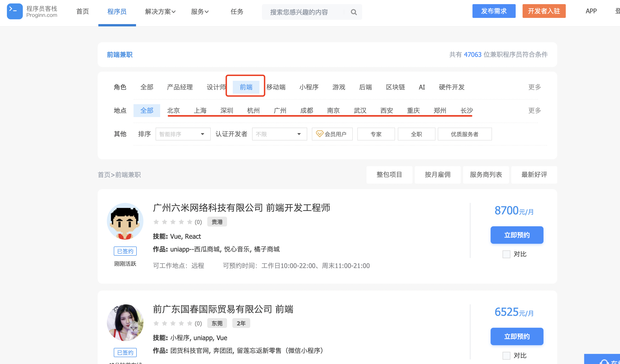Toggle the 全职 filter option

(x=416, y=134)
